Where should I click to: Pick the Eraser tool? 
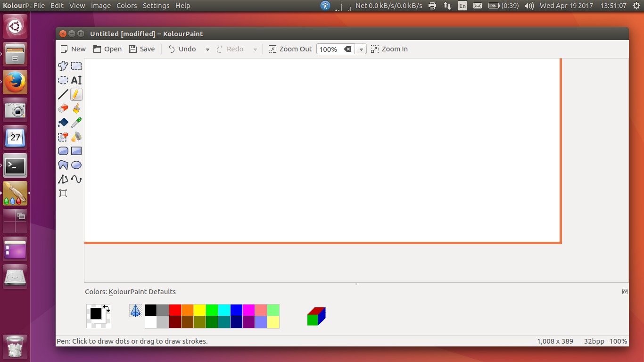coord(63,108)
